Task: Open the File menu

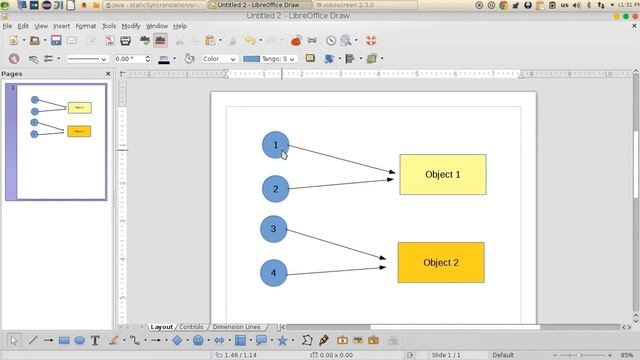Action: tap(7, 26)
